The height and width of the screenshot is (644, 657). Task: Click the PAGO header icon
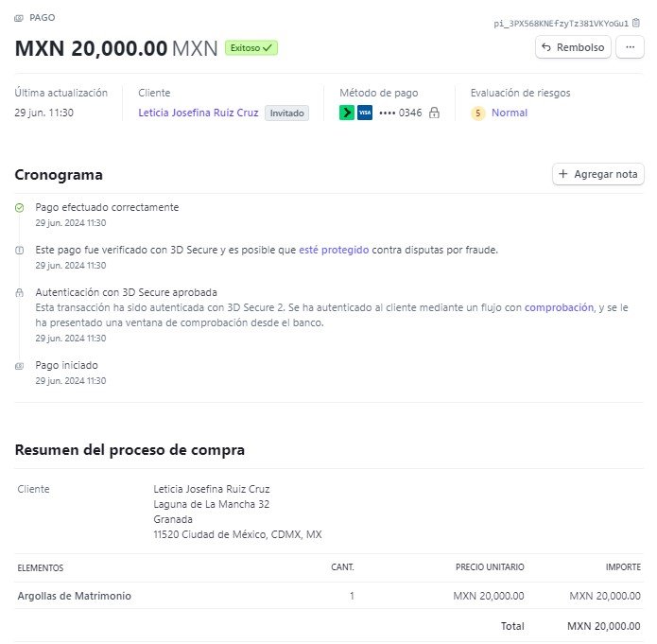coord(19,18)
